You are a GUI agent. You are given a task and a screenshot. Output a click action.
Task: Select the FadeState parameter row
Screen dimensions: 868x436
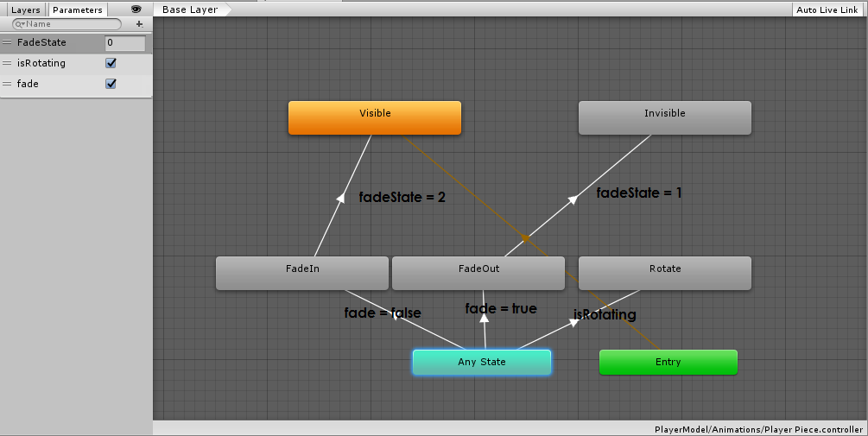[x=76, y=42]
